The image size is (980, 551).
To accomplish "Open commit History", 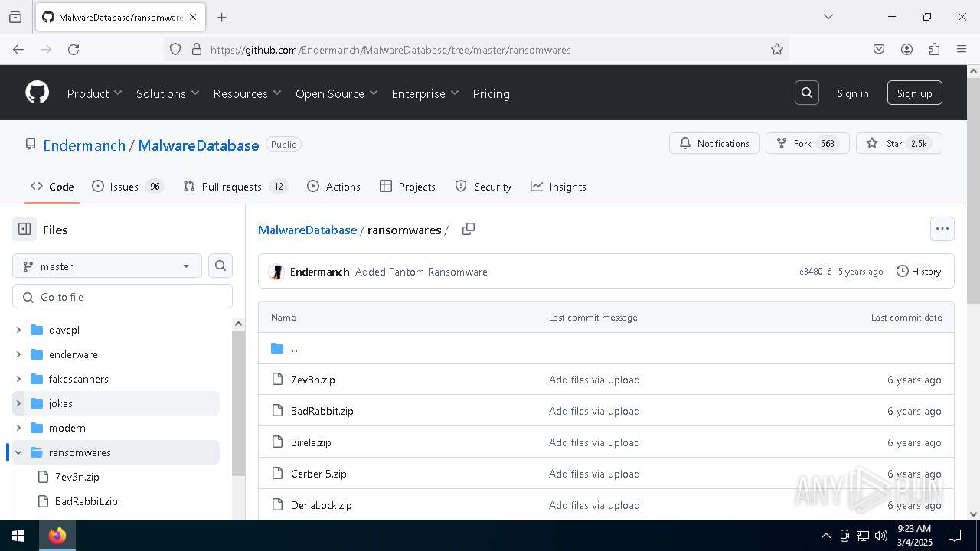I will pyautogui.click(x=919, y=271).
